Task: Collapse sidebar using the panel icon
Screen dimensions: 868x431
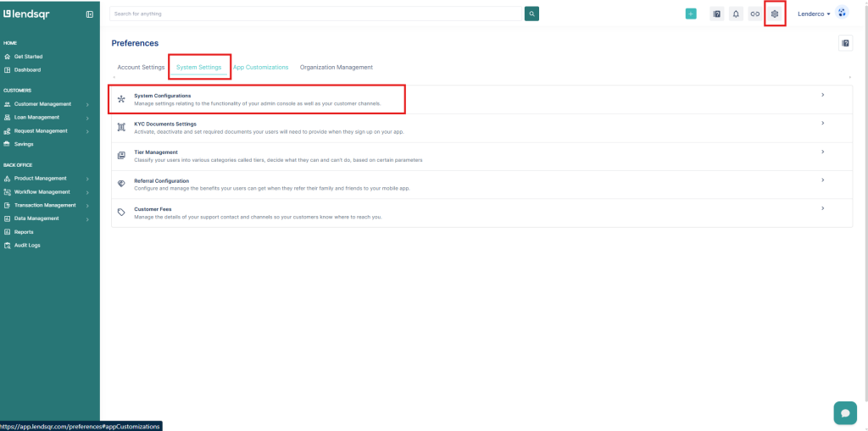Action: point(90,14)
